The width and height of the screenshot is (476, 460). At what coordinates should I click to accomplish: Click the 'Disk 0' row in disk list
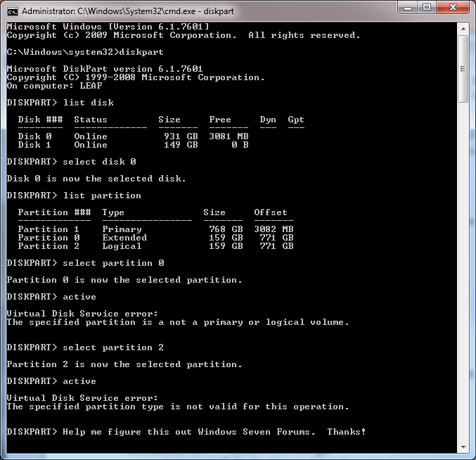click(x=134, y=136)
